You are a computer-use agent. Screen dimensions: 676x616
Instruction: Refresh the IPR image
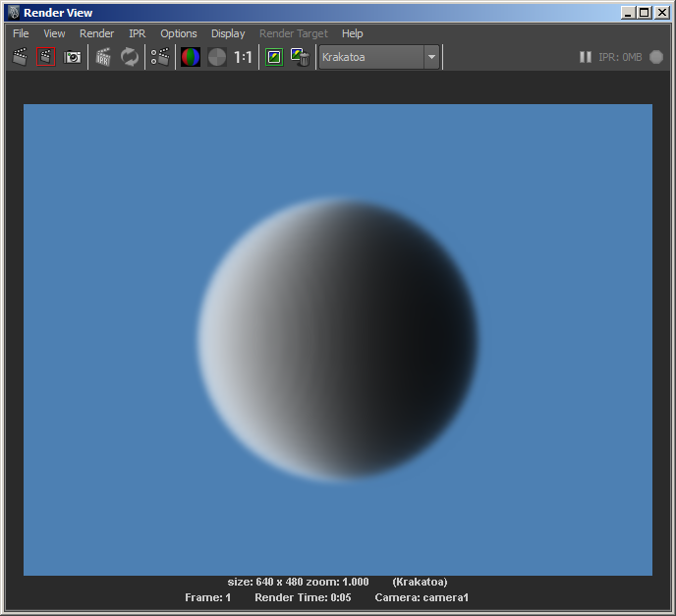[x=130, y=57]
